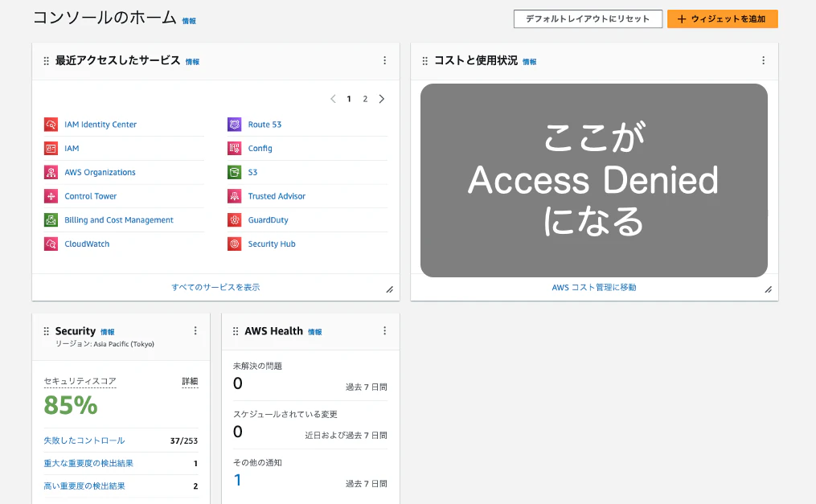The width and height of the screenshot is (816, 504).
Task: Open the Route 53 link
Action: (264, 125)
